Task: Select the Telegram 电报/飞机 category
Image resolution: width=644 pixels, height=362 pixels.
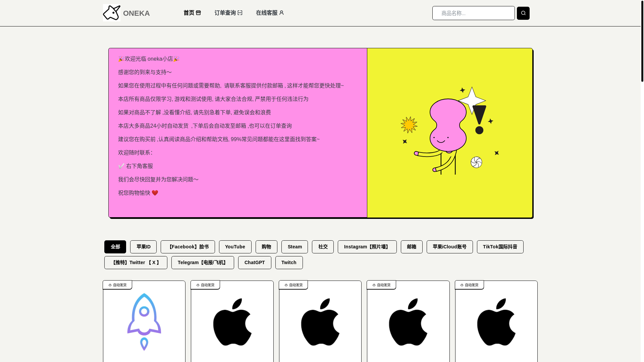Action: 203,262
